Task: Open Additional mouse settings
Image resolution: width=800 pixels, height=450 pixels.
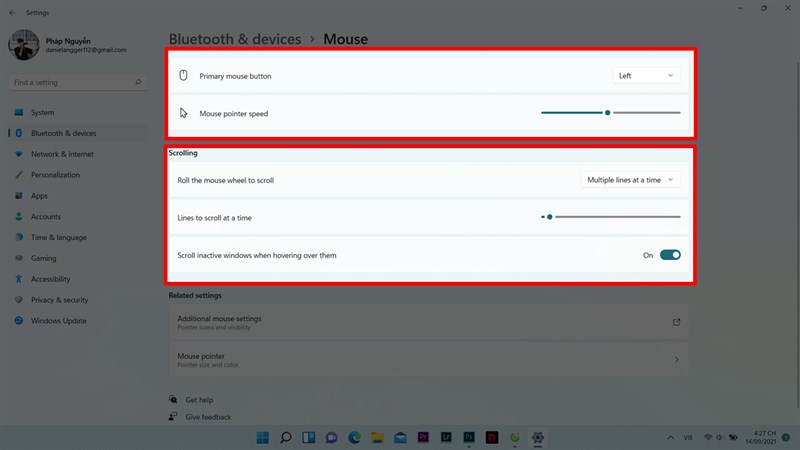Action: [x=429, y=322]
